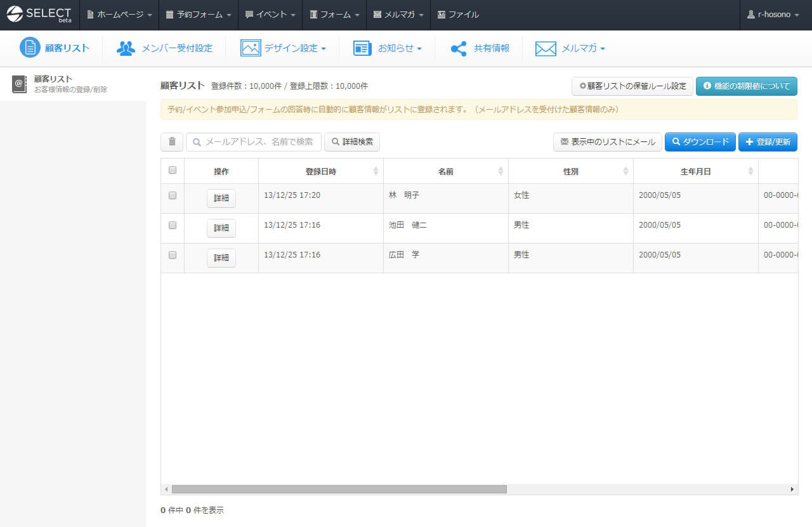Click the horizontal table scrollbar

click(x=339, y=490)
